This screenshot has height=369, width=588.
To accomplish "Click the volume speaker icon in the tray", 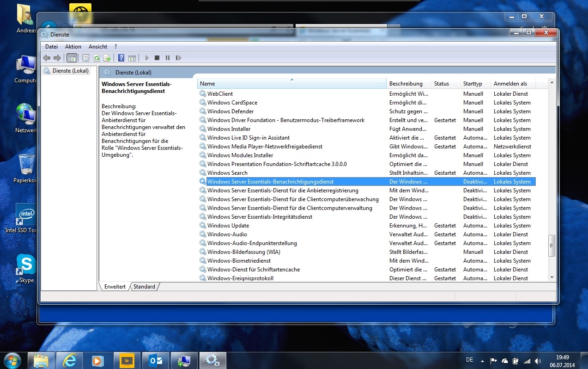I will [x=538, y=361].
